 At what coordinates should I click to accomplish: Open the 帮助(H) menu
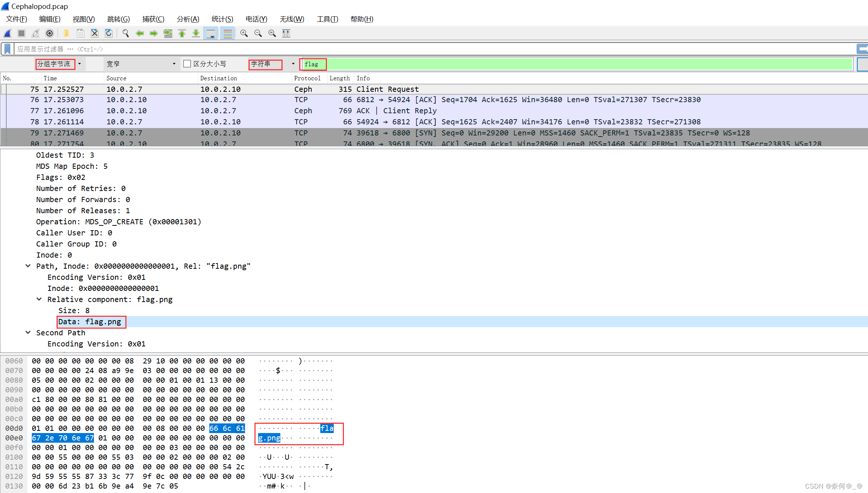click(362, 19)
